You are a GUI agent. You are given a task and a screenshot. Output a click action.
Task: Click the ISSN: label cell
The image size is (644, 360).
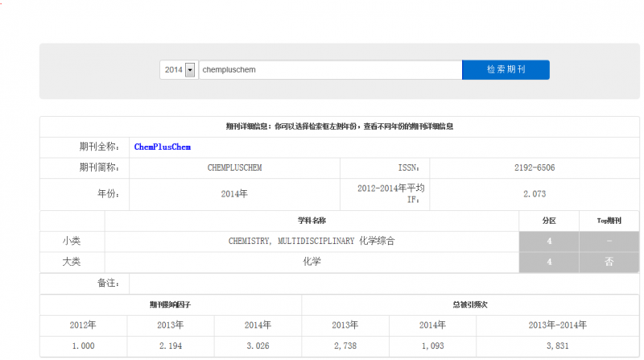385,168
